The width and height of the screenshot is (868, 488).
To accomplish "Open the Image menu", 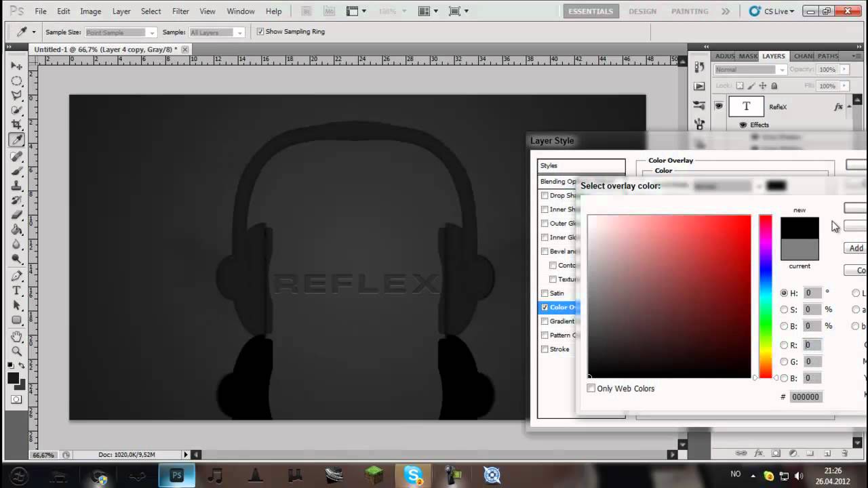I will [x=90, y=12].
